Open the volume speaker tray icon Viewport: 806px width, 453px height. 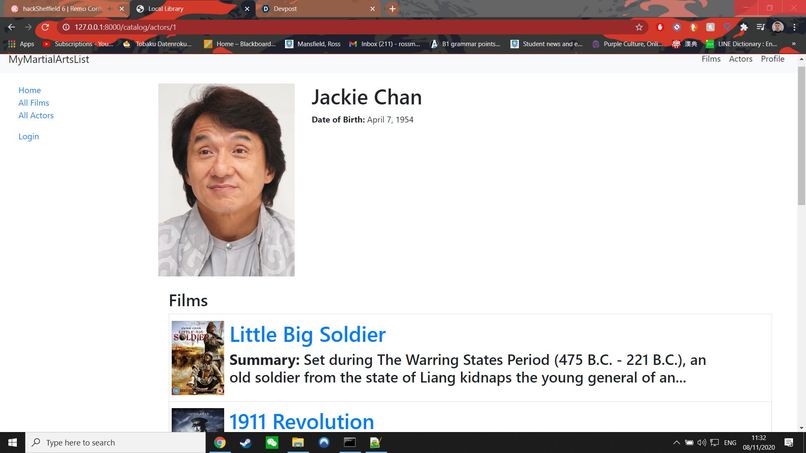pos(702,443)
